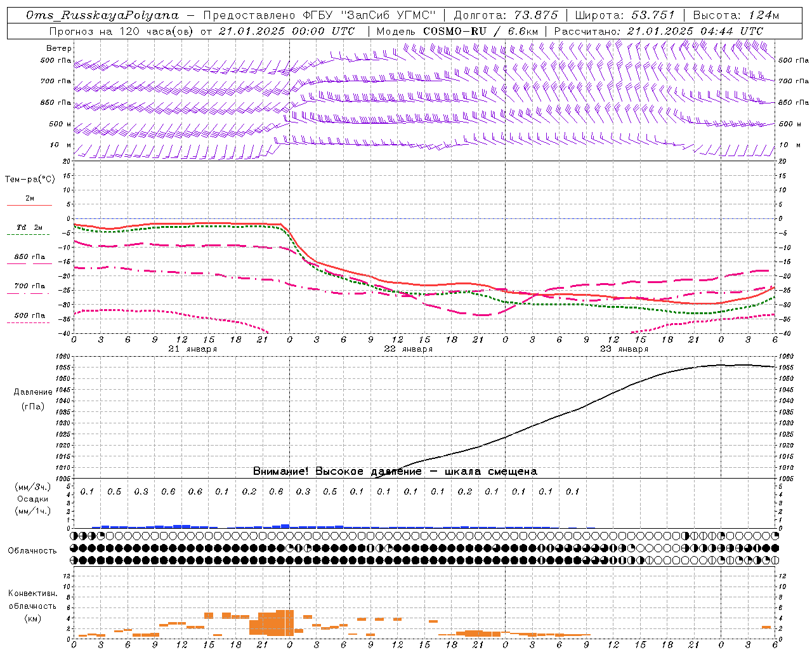The width and height of the screenshot is (812, 650).
Task: Click the 850 гПа temperature legend entry
Action: [30, 257]
